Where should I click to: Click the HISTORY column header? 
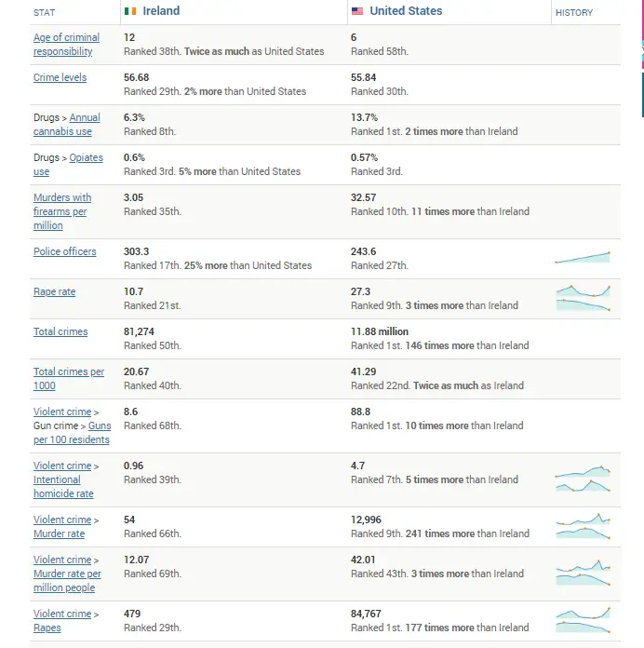pyautogui.click(x=573, y=13)
